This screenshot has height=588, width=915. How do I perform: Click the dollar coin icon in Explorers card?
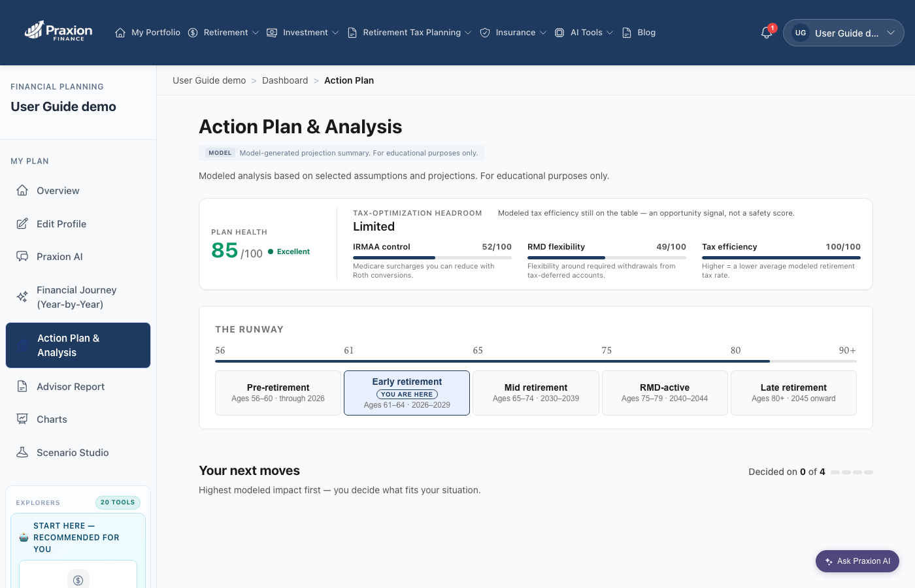pos(78,580)
